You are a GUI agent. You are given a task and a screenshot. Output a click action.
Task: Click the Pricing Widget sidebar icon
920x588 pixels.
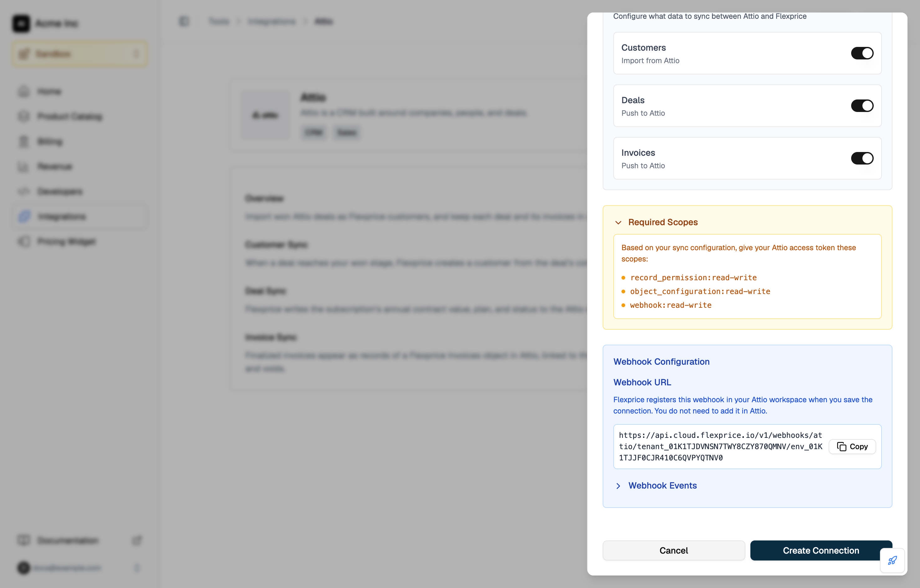(24, 242)
